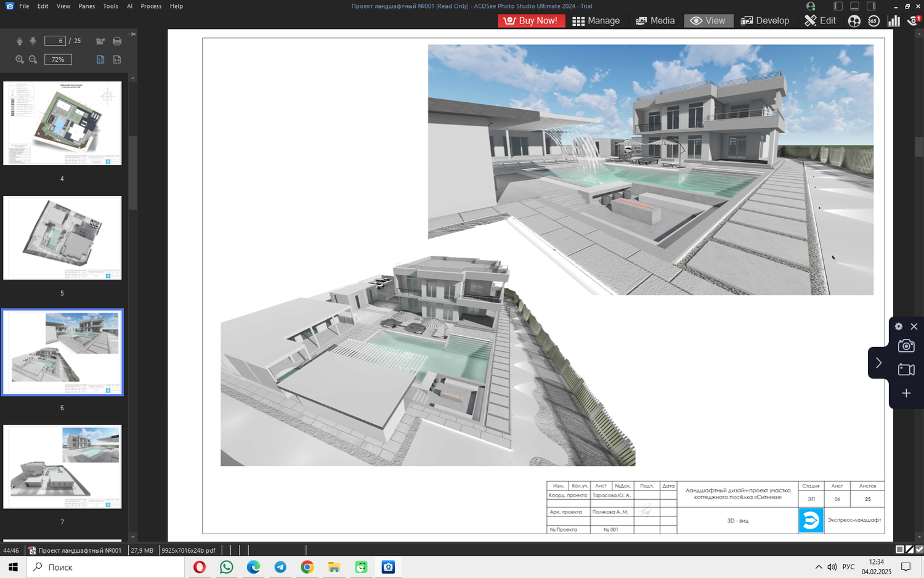Select page 7 thumbnail
Viewport: 924px width, 578px height.
coord(62,466)
